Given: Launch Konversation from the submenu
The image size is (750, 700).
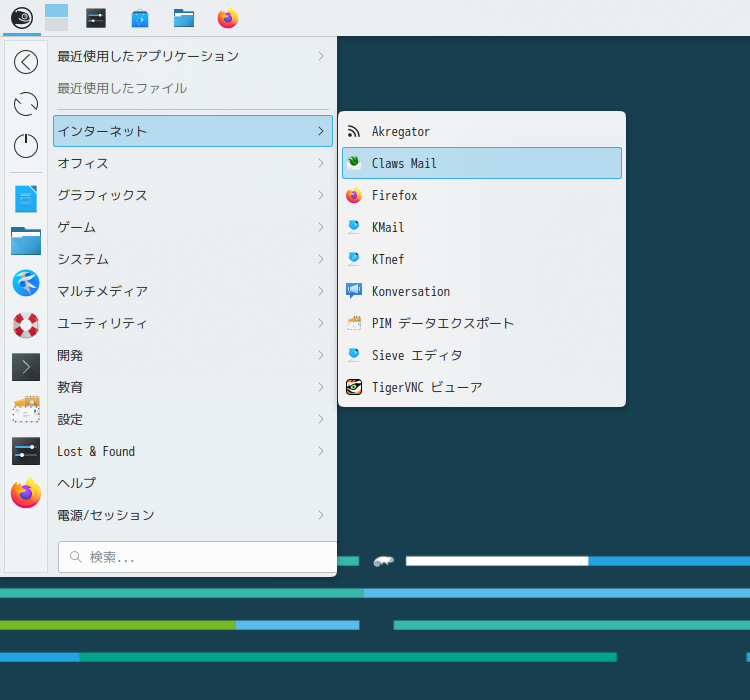Looking at the screenshot, I should (x=482, y=291).
